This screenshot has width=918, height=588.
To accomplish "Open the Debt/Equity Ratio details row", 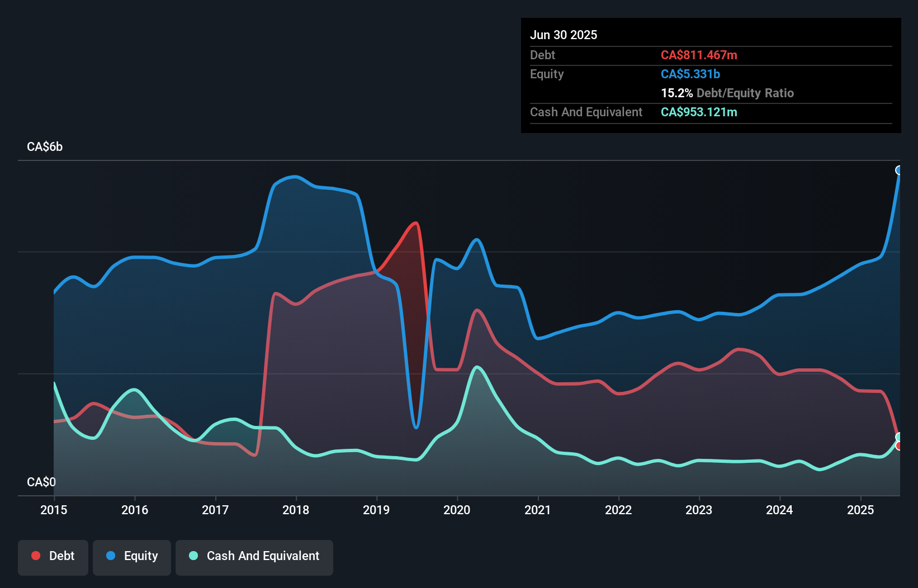I will coord(728,93).
